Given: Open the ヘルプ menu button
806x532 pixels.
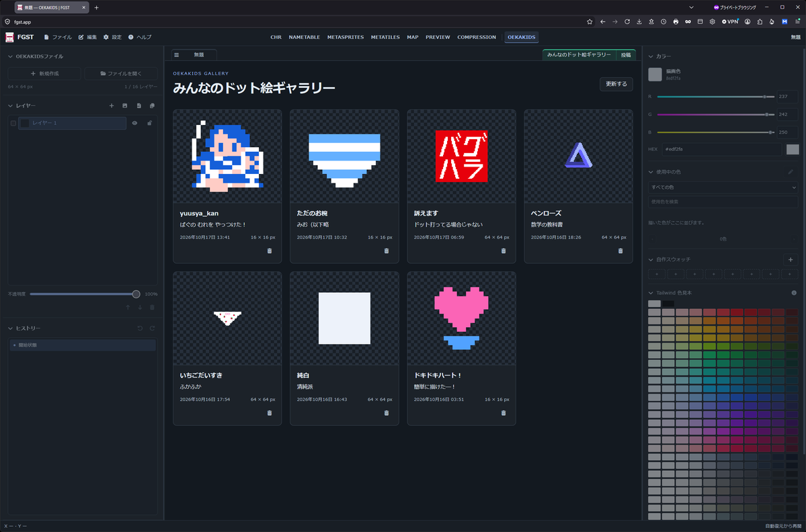Looking at the screenshot, I should pos(140,37).
